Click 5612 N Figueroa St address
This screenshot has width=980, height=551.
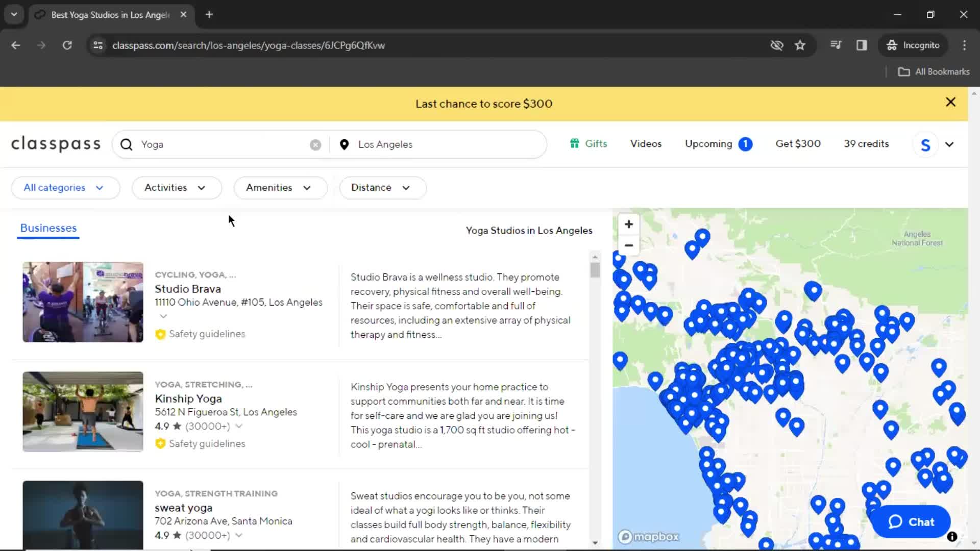coord(226,412)
